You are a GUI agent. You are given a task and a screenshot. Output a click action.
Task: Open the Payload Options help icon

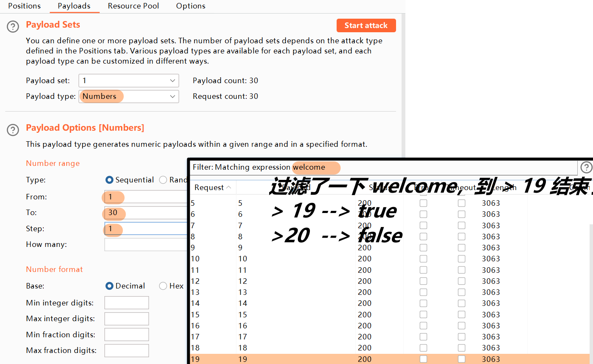coord(13,130)
